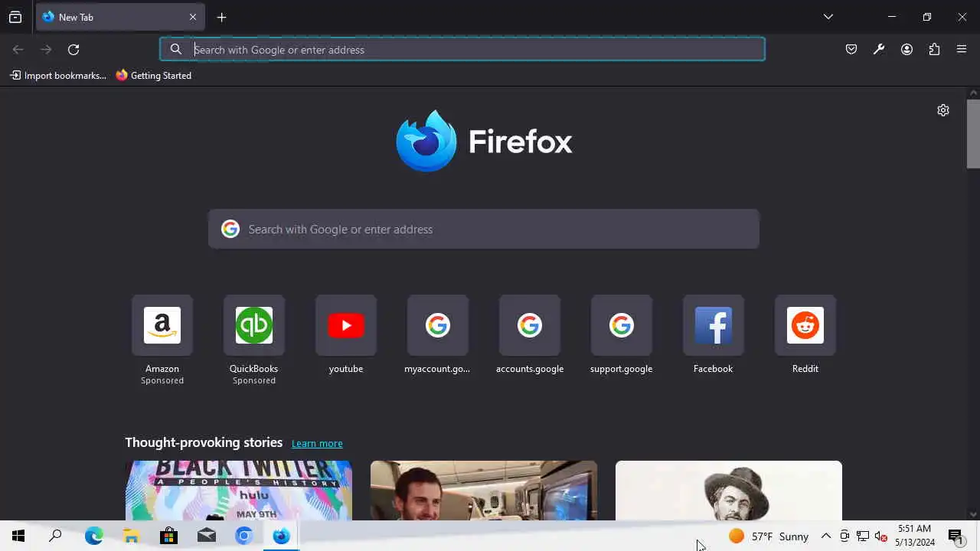980x551 pixels.
Task: Focus the address bar field
Action: click(462, 50)
